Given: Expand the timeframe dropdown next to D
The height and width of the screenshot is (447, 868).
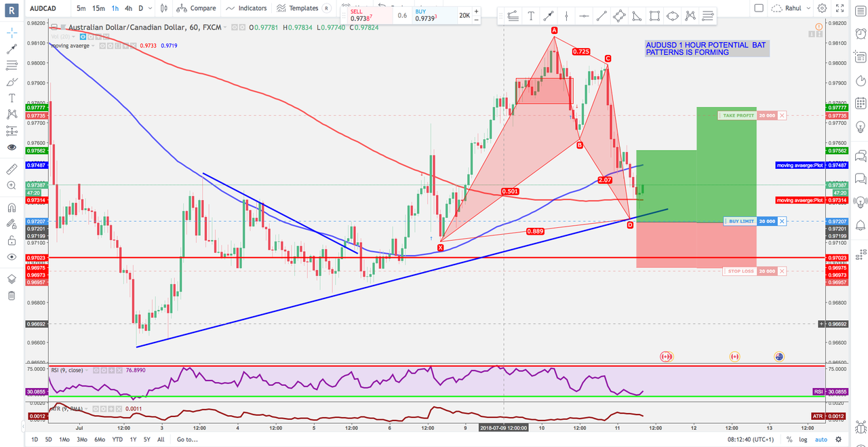Looking at the screenshot, I should pyautogui.click(x=150, y=8).
